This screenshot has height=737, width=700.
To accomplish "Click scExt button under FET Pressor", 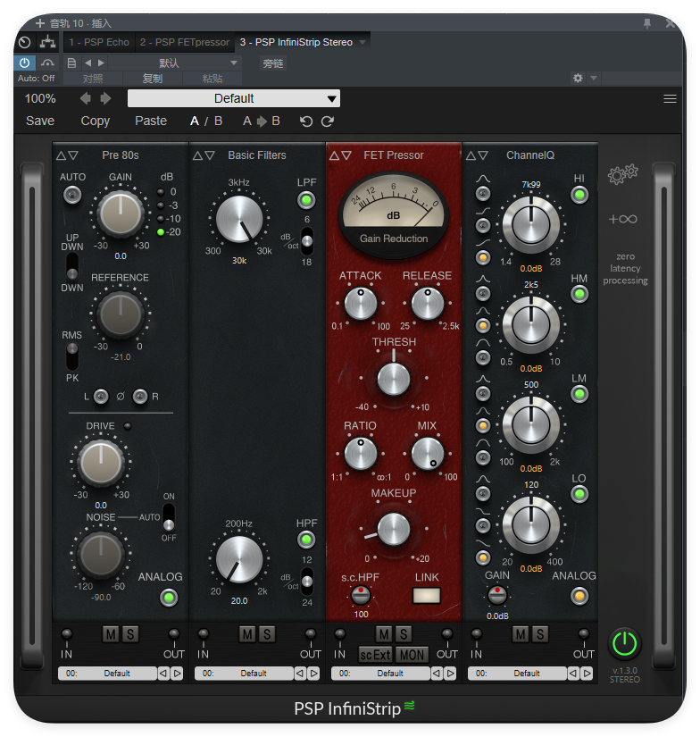I will (x=375, y=655).
